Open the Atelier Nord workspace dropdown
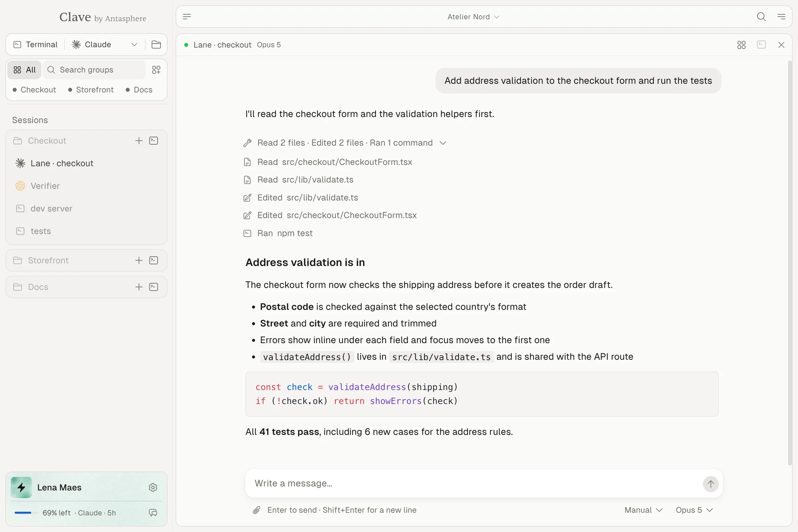The height and width of the screenshot is (532, 798). click(473, 17)
